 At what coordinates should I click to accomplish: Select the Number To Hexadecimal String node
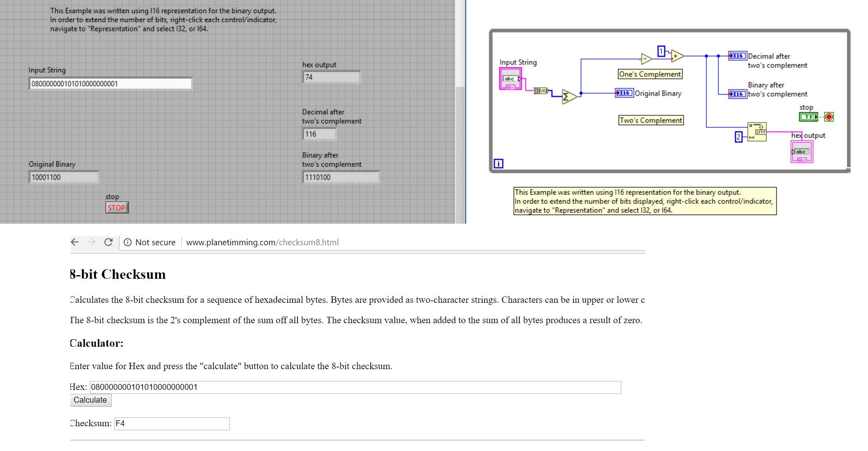coord(757,132)
